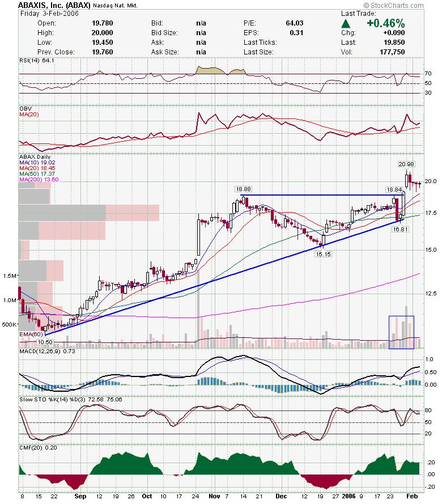Click the 1.5M volume axis label

pos(10,276)
